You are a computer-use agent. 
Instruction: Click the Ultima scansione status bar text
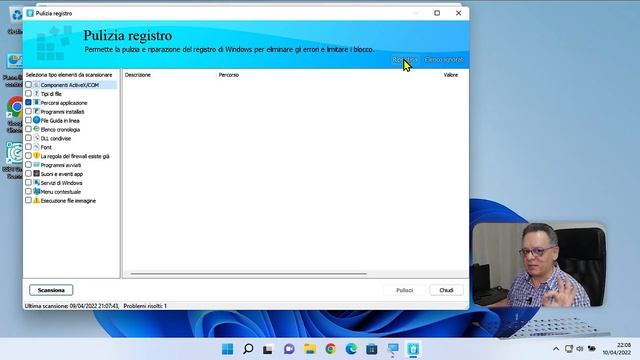point(72,306)
